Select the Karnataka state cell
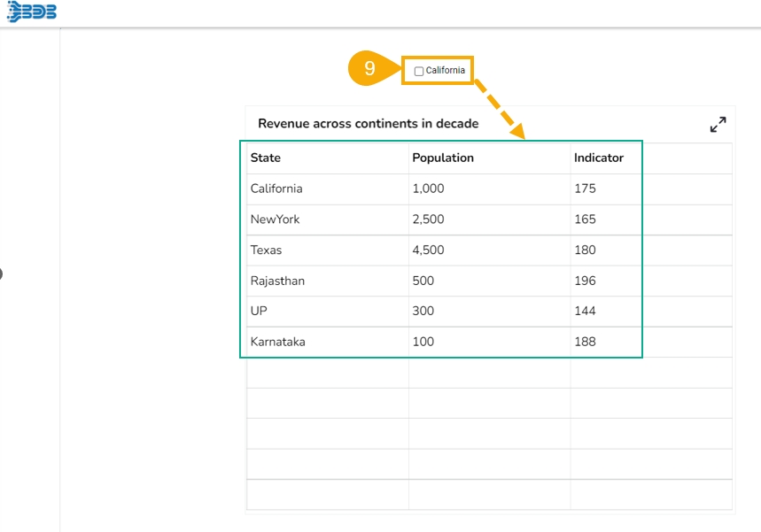 [x=277, y=342]
